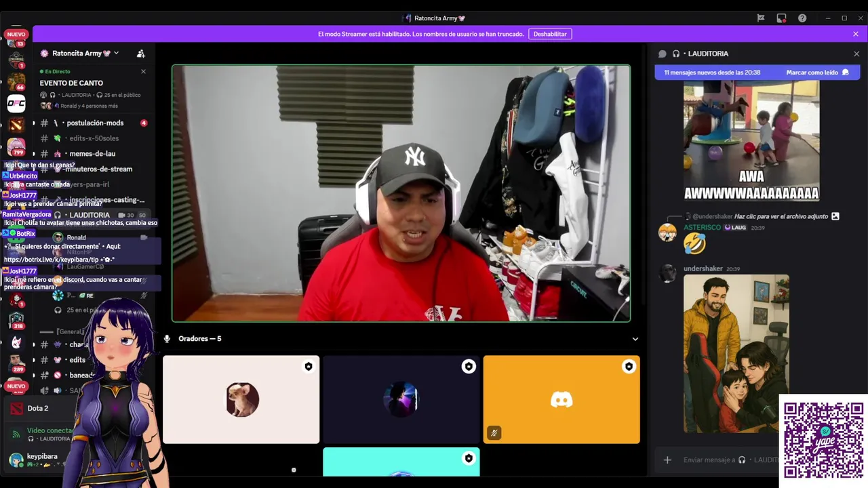Image resolution: width=868 pixels, height=488 pixels.
Task: Click the green video connection signal icon
Action: pos(16,434)
